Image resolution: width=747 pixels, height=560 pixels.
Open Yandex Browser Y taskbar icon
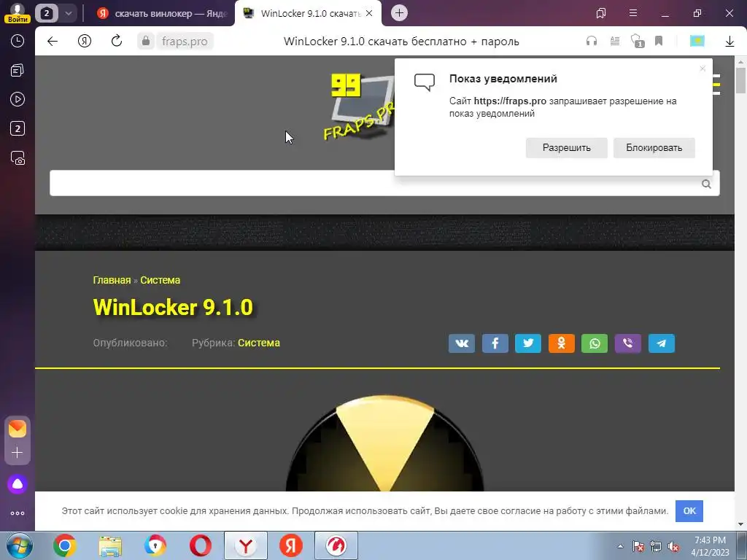(246, 545)
